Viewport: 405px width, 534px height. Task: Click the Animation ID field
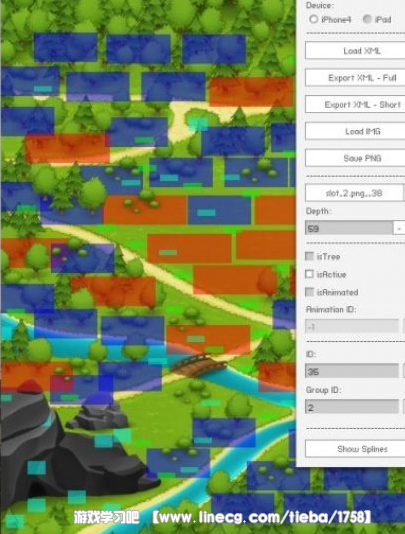(352, 327)
